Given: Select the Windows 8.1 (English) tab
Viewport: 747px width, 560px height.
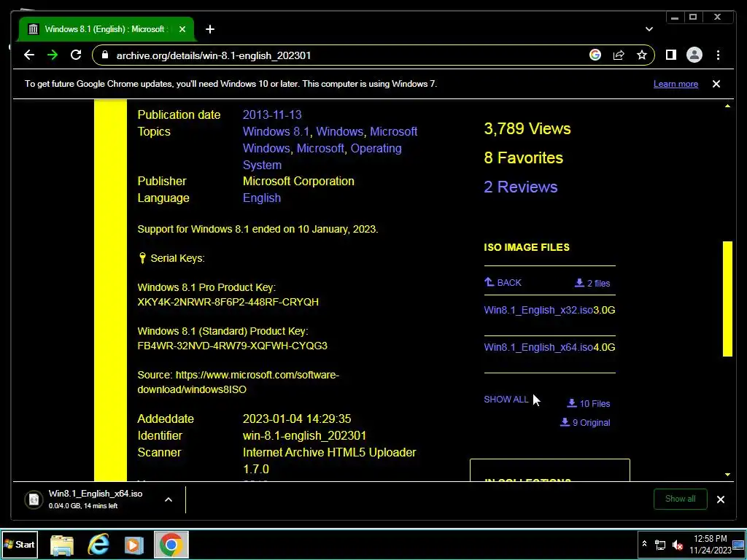Looking at the screenshot, I should point(107,29).
